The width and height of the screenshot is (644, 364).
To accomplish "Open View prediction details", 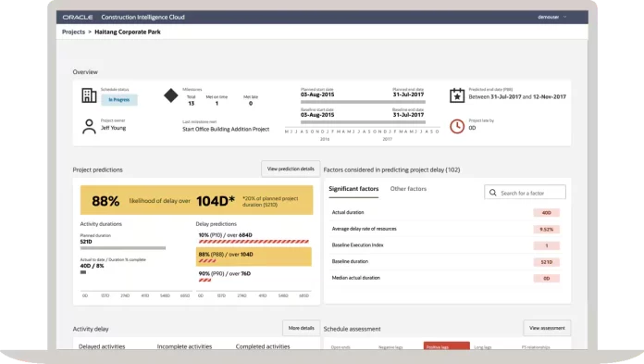I will coord(291,169).
